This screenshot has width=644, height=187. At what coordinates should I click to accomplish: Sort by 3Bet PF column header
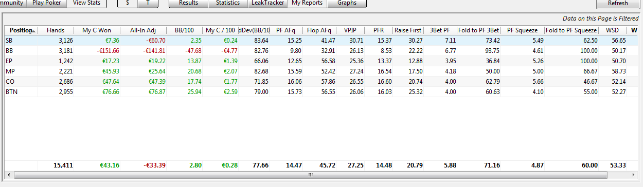pos(440,30)
